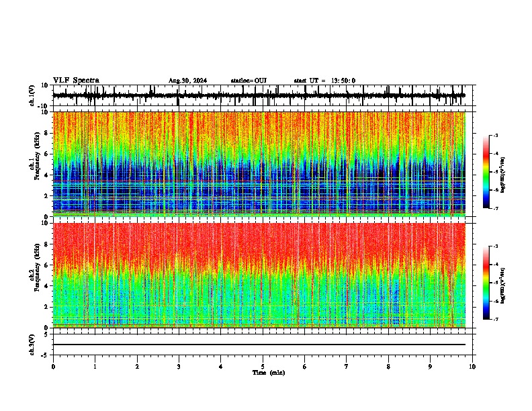Click the ch.2 spectrogram color scale bar
The height and width of the screenshot is (411, 532).
tap(486, 283)
